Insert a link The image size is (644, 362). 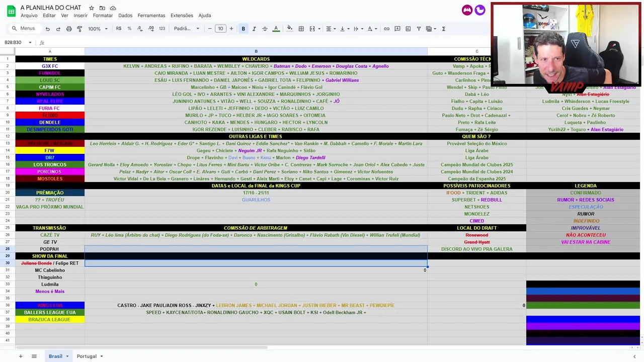click(x=386, y=29)
